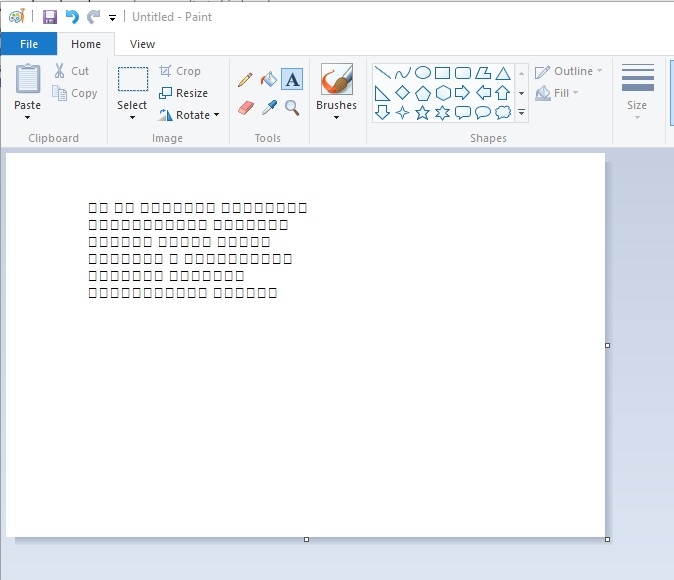Open the Resize dialog

point(184,93)
